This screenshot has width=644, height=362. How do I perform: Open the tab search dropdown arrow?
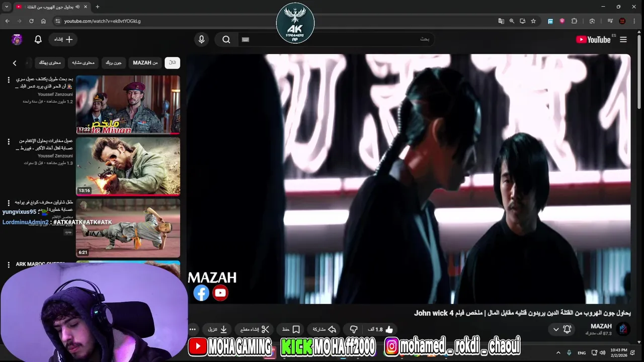point(7,7)
